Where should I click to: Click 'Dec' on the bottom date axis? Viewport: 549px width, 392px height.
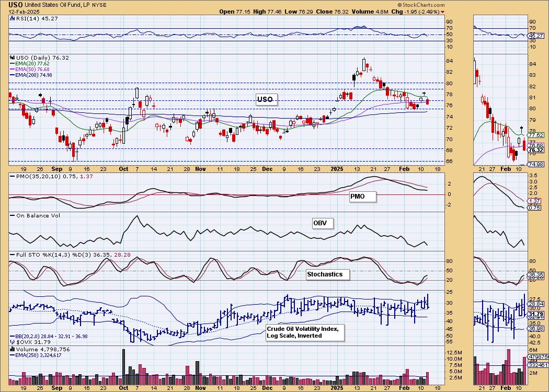(x=267, y=388)
